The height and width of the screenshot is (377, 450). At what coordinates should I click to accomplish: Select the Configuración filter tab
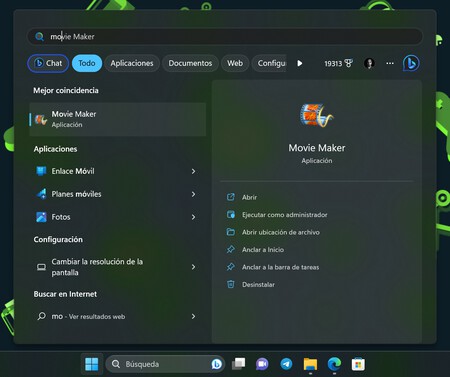(x=269, y=63)
